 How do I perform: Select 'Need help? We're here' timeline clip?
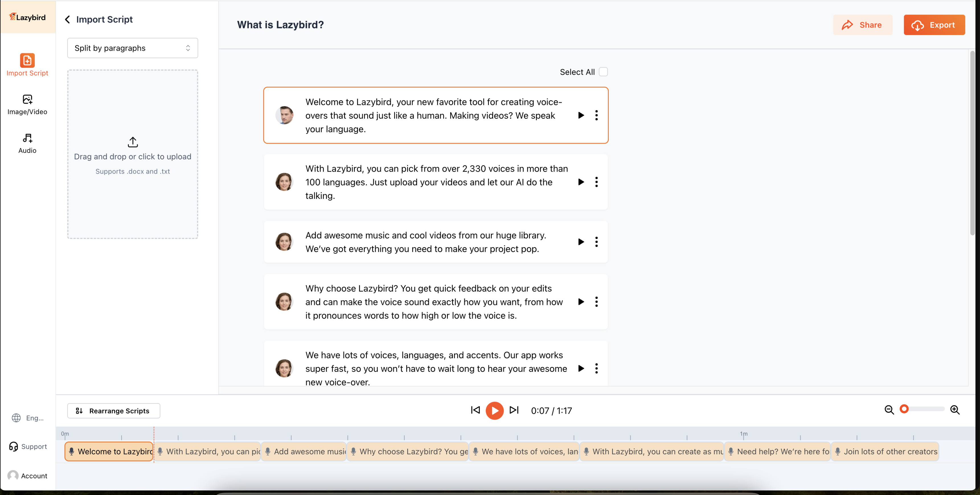coord(777,452)
